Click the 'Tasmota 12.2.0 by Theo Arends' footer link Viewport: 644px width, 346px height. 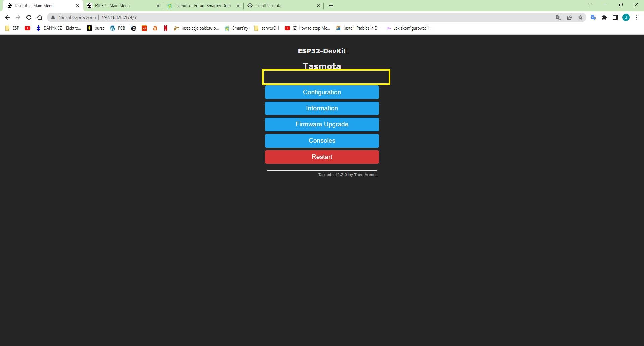pos(347,175)
